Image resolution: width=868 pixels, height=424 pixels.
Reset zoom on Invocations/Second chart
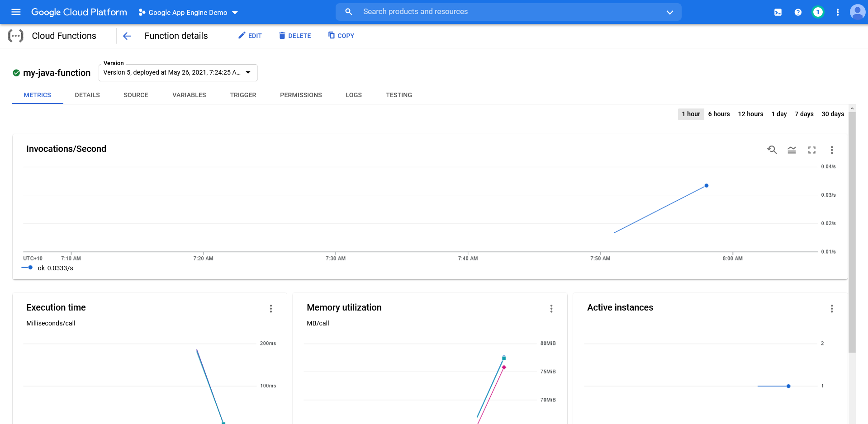click(772, 150)
